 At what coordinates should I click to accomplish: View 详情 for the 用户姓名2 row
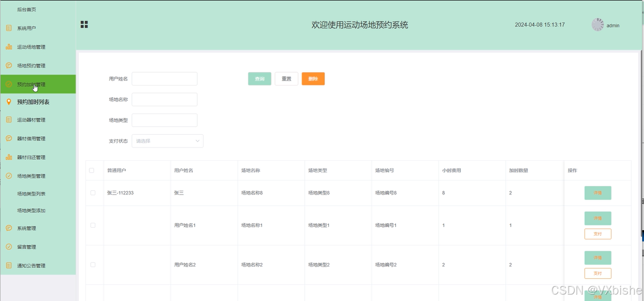tap(598, 258)
